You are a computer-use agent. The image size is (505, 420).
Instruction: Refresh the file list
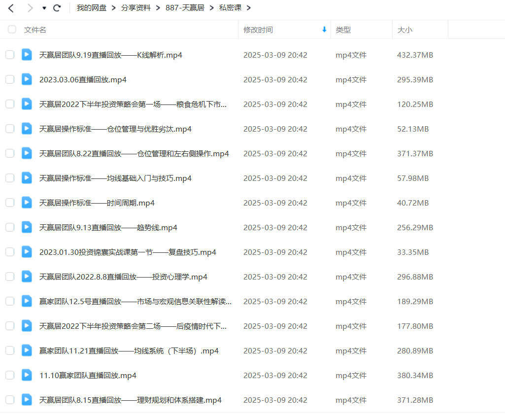click(57, 8)
